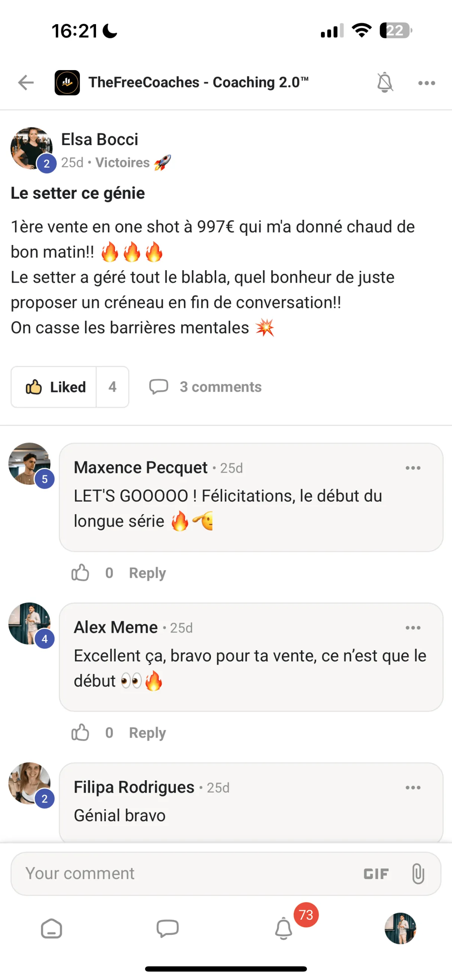Open the 3 comments link
Screen dimensions: 452x980
205,387
